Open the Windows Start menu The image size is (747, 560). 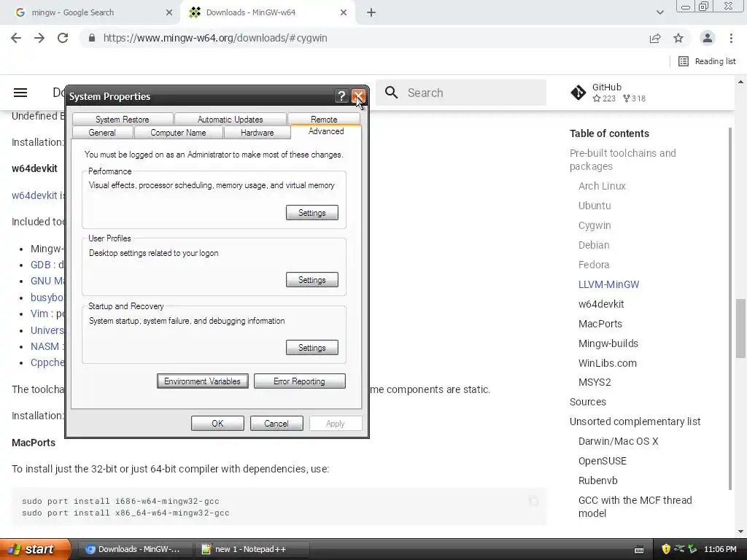tap(35, 549)
